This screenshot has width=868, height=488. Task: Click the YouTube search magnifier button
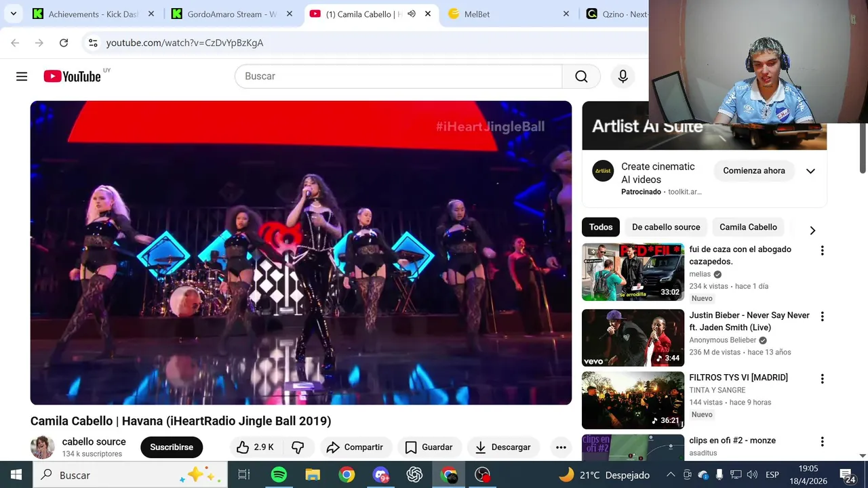(x=581, y=77)
